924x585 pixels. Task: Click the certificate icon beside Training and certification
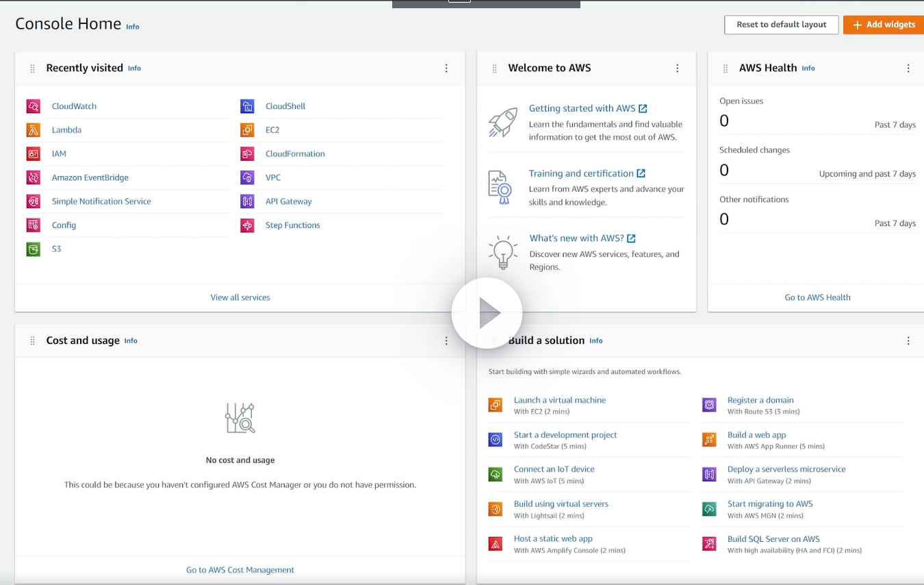[500, 188]
